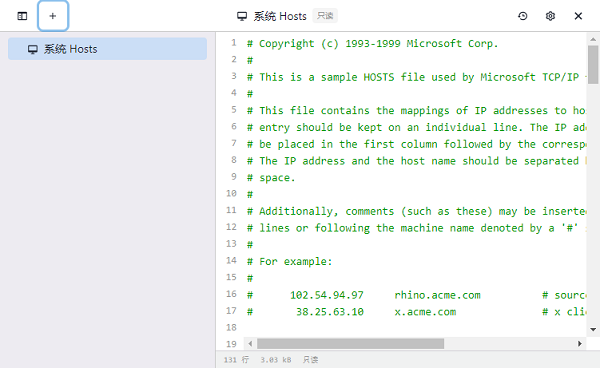Click the Copyright Microsoft Corp. line
This screenshot has width=600, height=368.
[x=372, y=44]
